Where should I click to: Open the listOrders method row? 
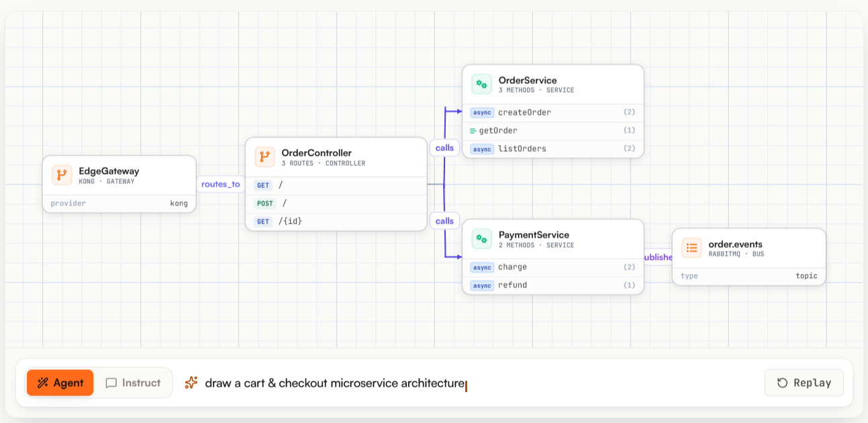point(553,148)
